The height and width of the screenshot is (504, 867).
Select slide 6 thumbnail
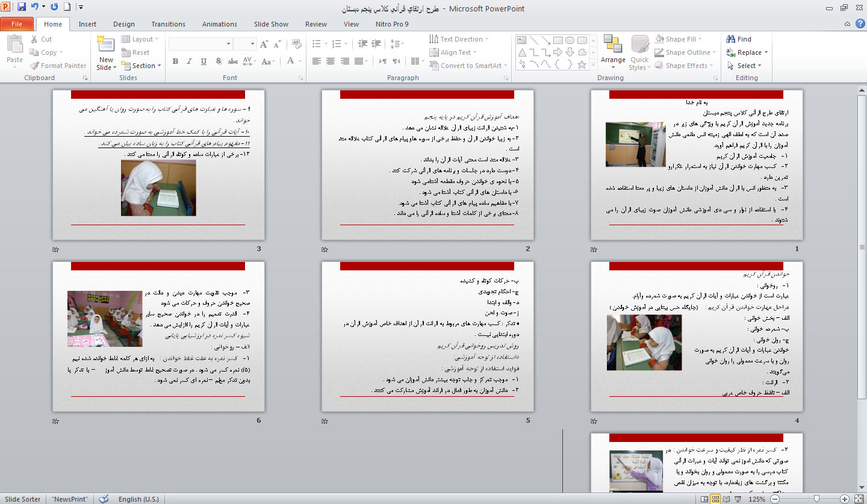(x=158, y=336)
